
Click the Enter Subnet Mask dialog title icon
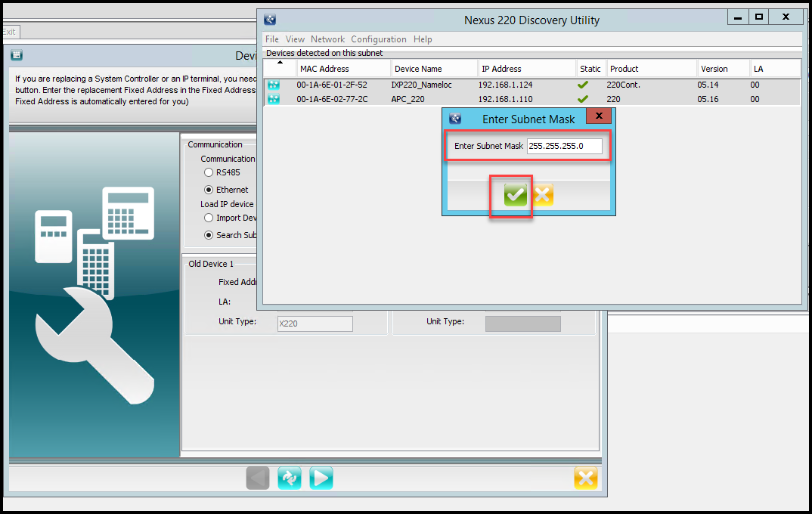(x=455, y=119)
